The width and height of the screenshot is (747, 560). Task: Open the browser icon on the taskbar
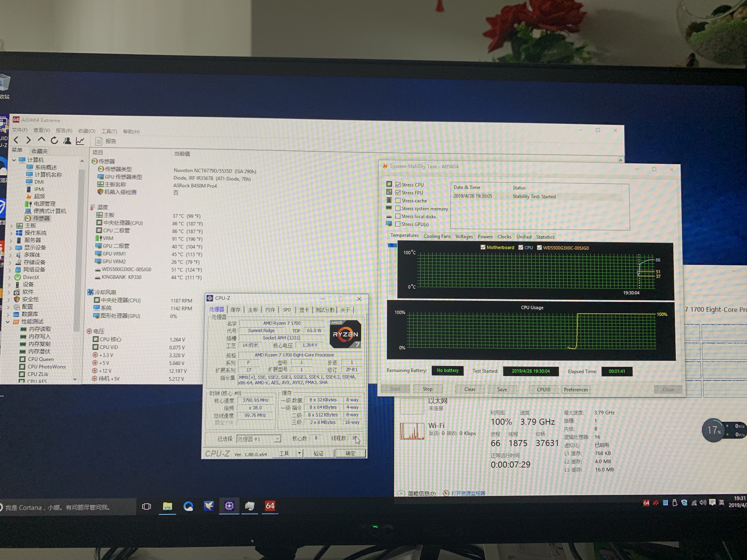coord(188,506)
